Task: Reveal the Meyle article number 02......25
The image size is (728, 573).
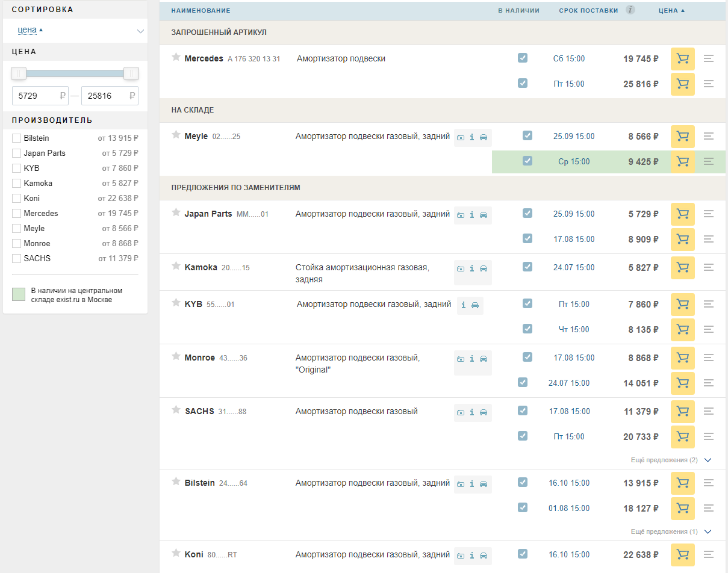Action: pos(226,137)
